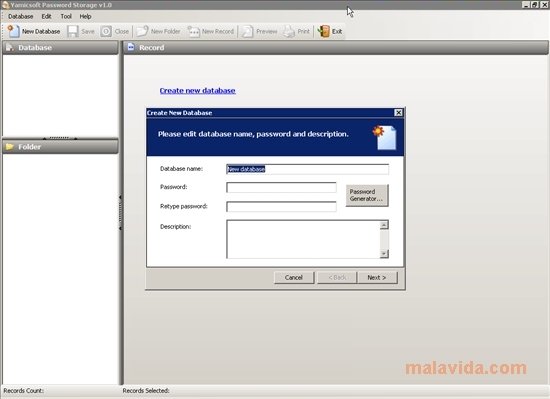
Task: Focus the Database name field
Action: (307, 169)
